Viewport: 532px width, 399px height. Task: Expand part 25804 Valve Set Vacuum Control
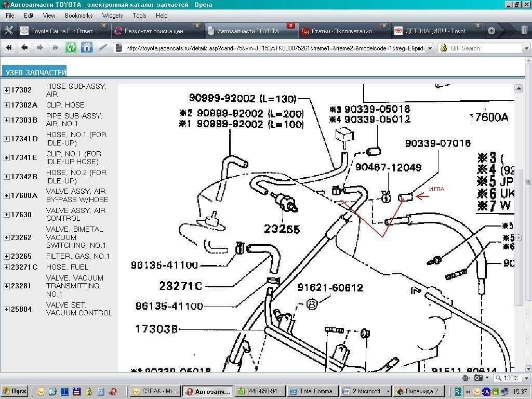[7, 309]
